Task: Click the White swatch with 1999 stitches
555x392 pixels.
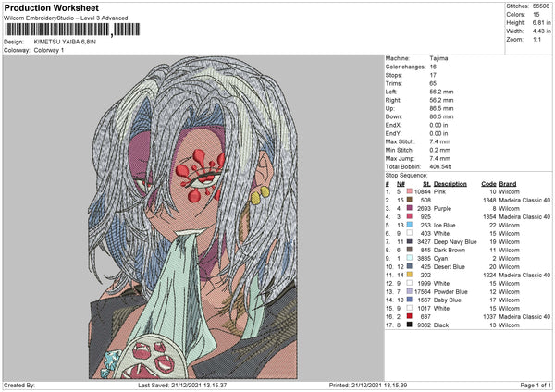Action: coord(410,283)
